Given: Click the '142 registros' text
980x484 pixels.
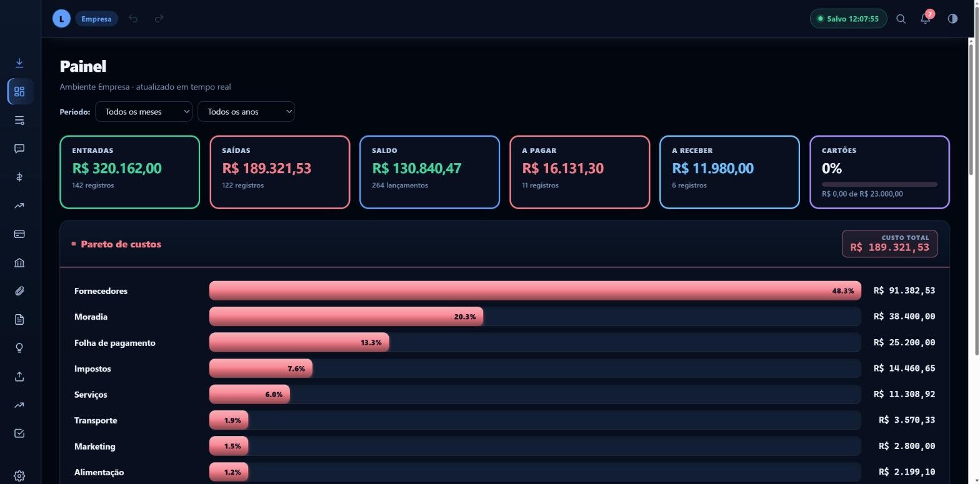Looking at the screenshot, I should coord(93,185).
